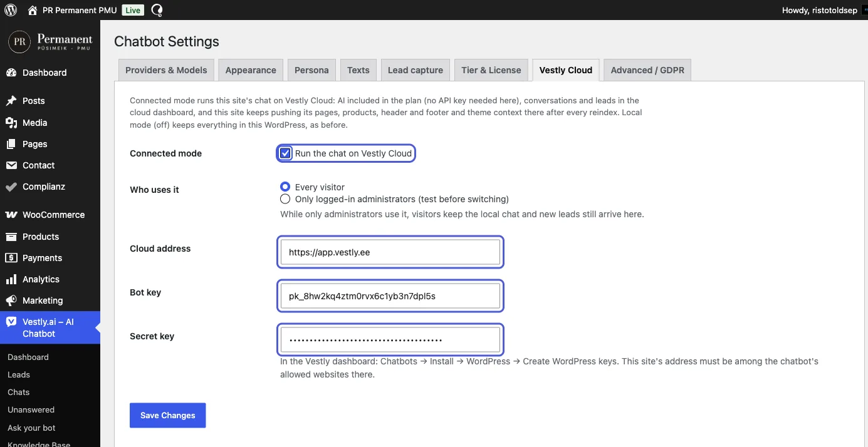Click the Analytics bar chart icon

pos(11,279)
